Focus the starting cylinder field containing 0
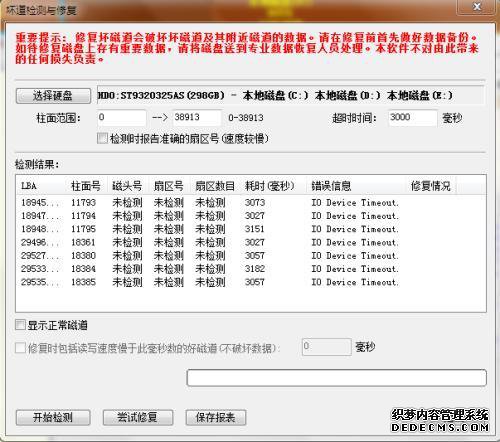 click(x=122, y=118)
